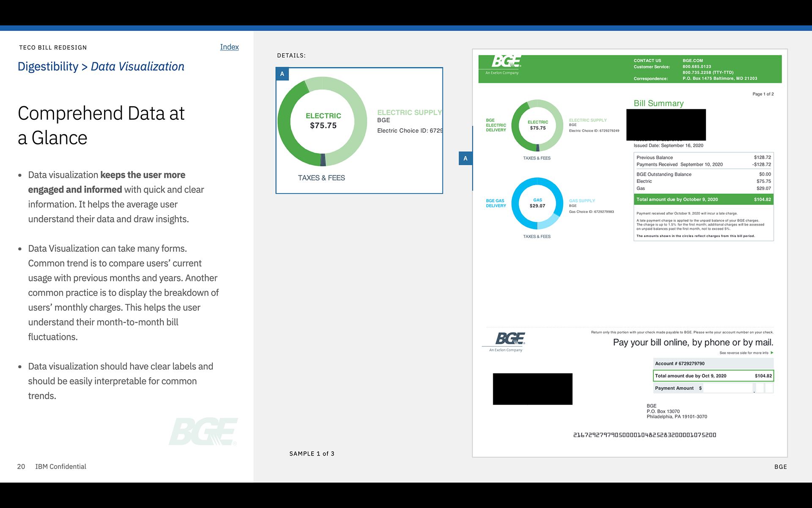Image resolution: width=812 pixels, height=508 pixels.
Task: Click the 'DETAILS:' label
Action: 291,55
